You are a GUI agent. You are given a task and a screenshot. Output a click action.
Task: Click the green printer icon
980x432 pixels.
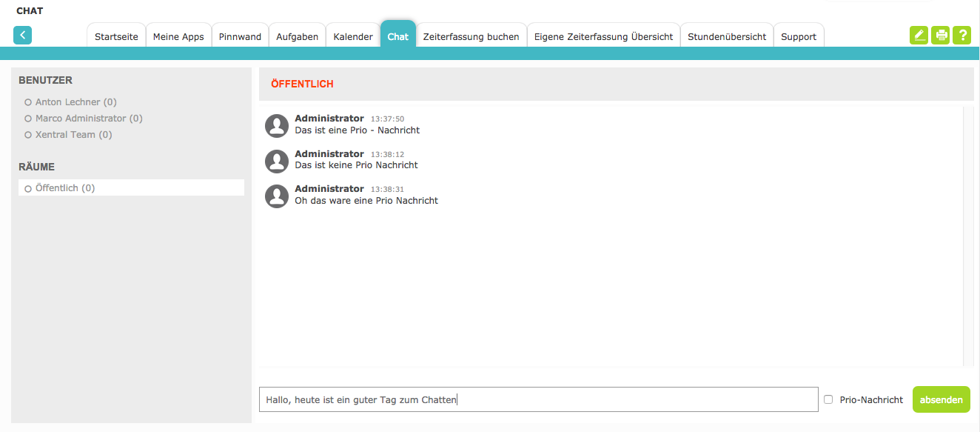click(x=940, y=36)
